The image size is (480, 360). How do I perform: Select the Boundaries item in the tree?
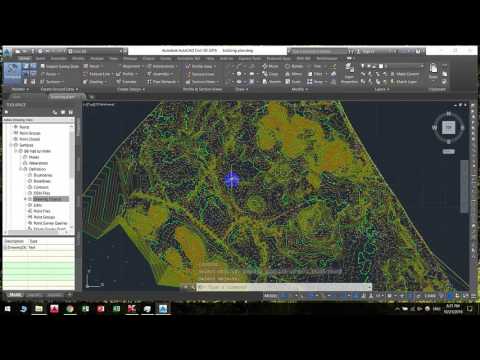[x=43, y=175]
